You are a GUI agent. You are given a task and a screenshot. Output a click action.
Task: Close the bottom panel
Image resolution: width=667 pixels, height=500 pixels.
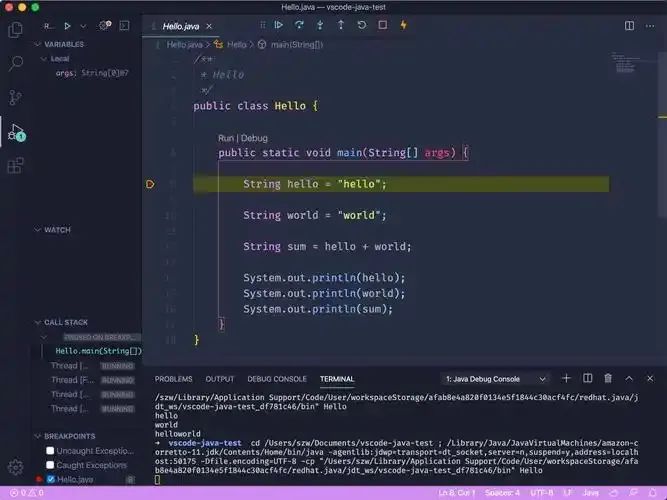(650, 378)
